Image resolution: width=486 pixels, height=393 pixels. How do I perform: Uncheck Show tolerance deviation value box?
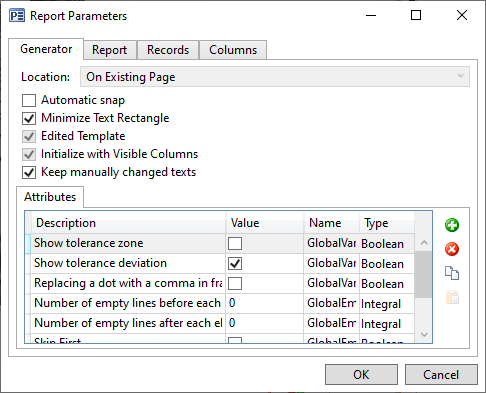click(235, 263)
